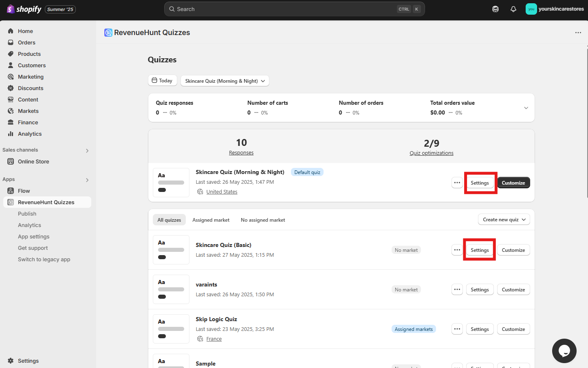The image size is (588, 368).
Task: Open more options for varaints quiz
Action: (x=457, y=289)
